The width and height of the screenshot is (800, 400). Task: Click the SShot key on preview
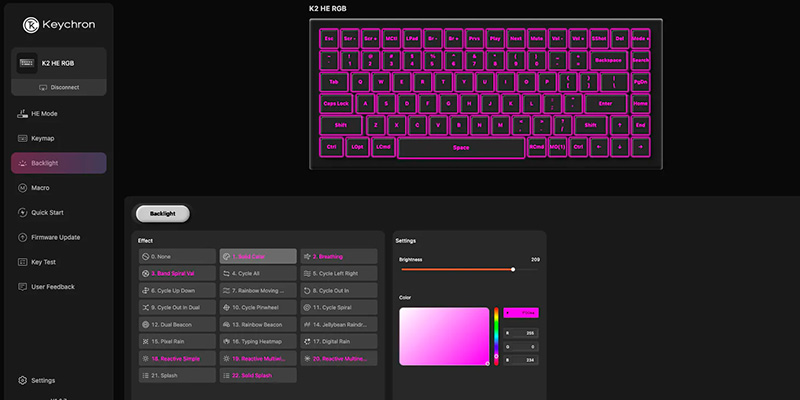tap(599, 38)
